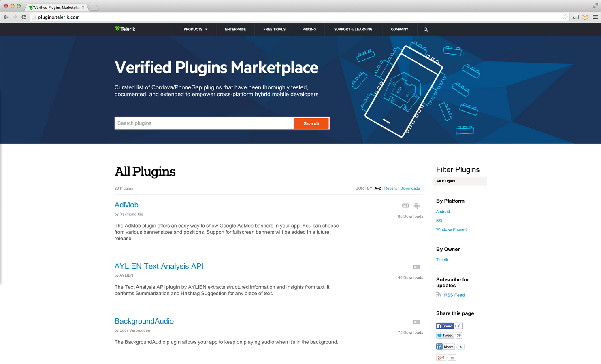Viewport: 601px width, 364px height.
Task: Filter plugins by owner Telerik
Action: [442, 260]
